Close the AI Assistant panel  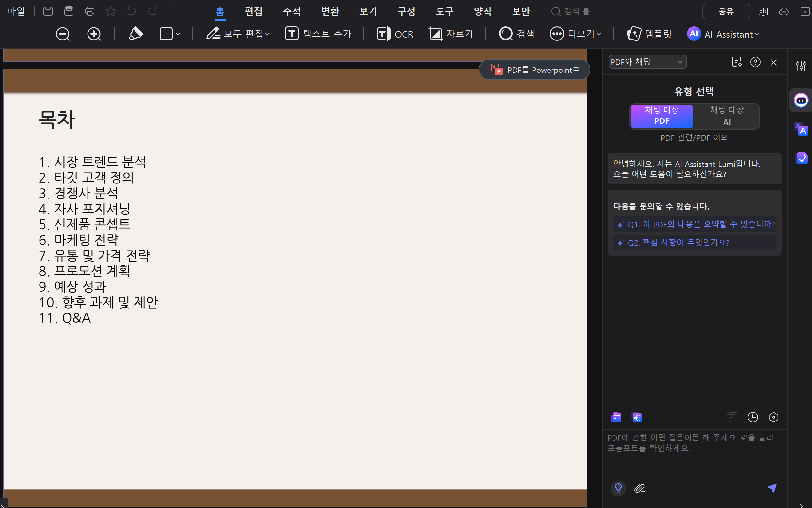point(774,62)
